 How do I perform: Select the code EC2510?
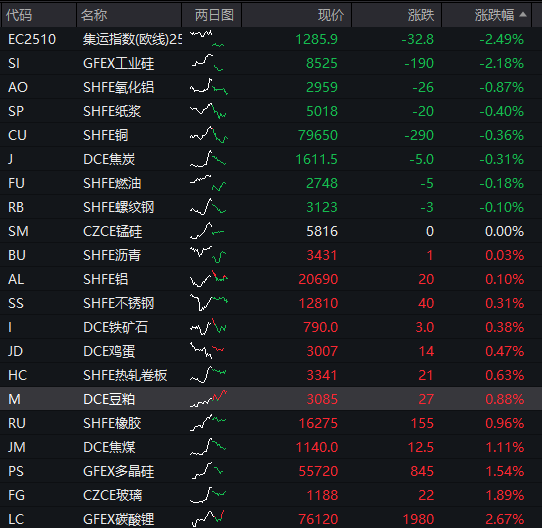tap(32, 39)
